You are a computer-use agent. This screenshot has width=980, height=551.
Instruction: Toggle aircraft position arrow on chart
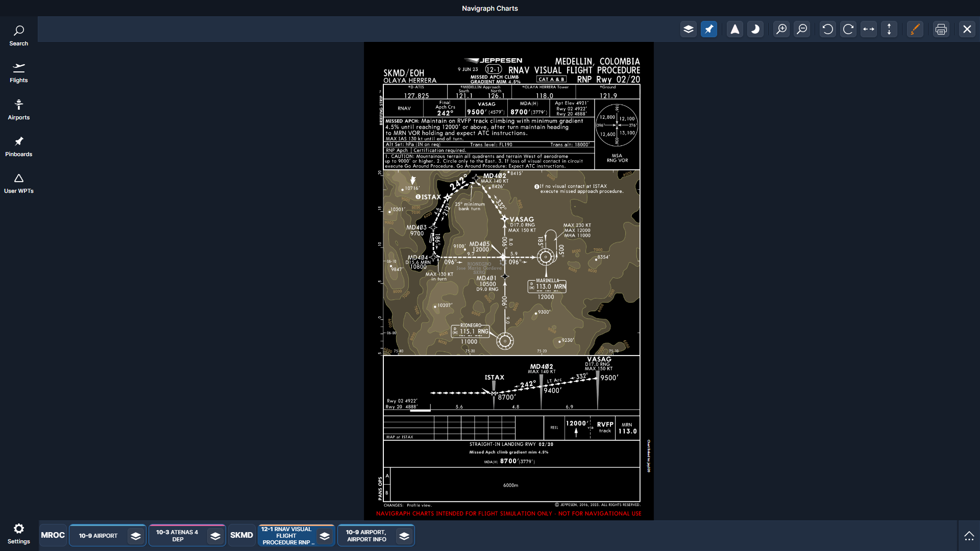pos(735,29)
